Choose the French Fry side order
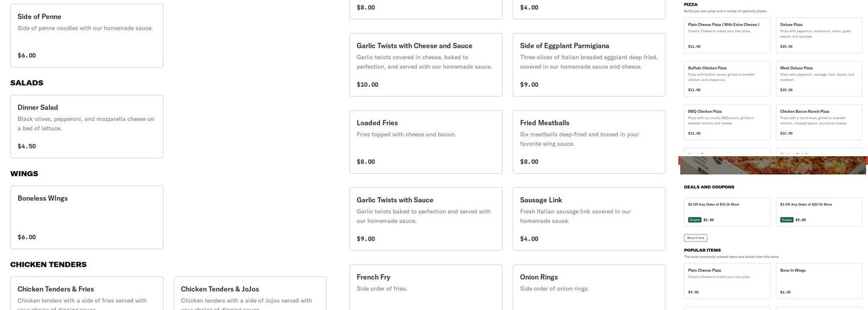Image resolution: width=868 pixels, height=310 pixels. pos(425,286)
